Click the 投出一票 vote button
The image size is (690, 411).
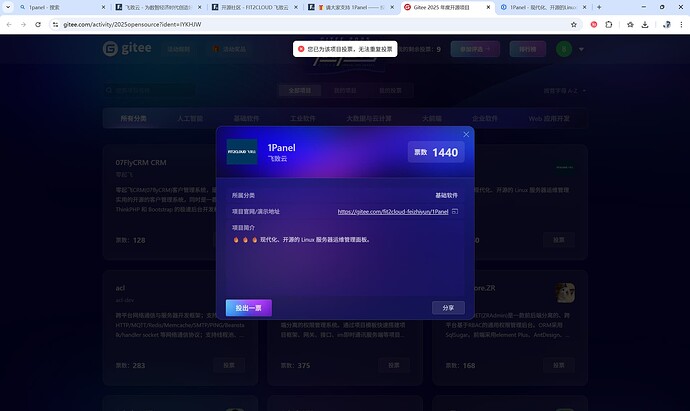[x=249, y=308]
